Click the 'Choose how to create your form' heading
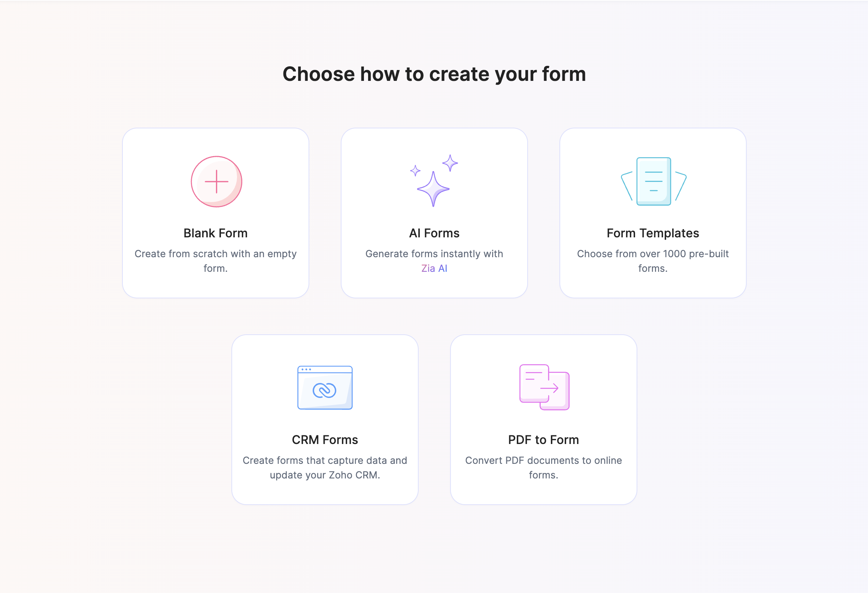Screen dimensions: 868x593 (x=434, y=74)
